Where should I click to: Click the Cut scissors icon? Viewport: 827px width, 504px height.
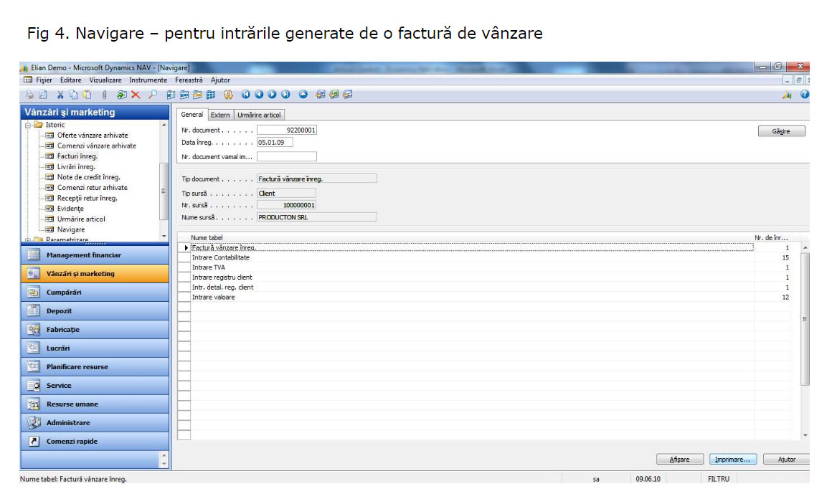[60, 95]
